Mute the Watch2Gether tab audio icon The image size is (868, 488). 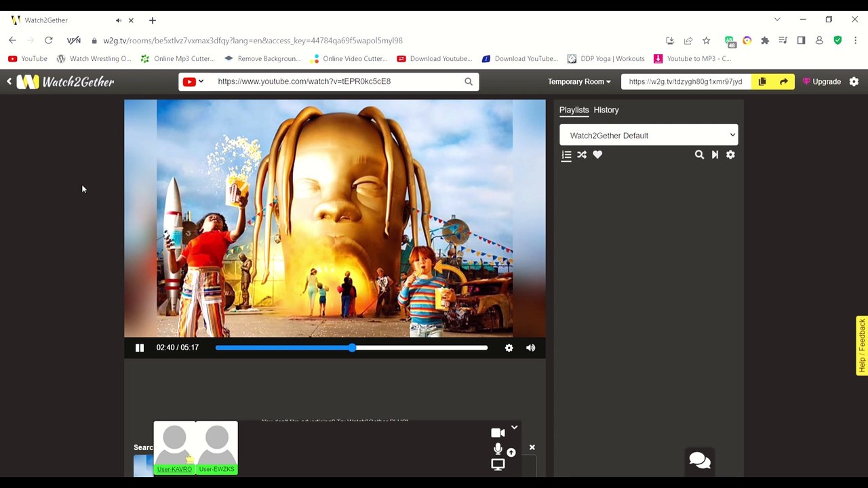click(119, 20)
